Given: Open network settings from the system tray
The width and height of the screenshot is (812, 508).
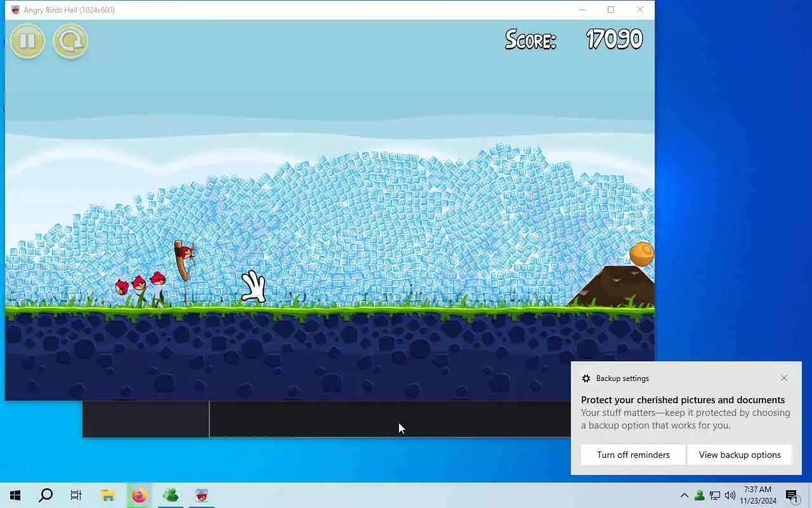Looking at the screenshot, I should click(715, 495).
